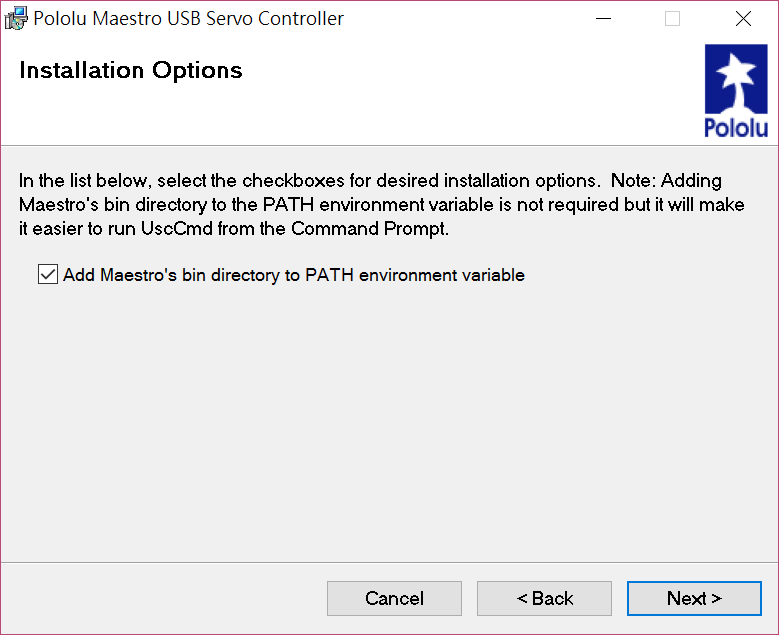Click the blue Pololu wordmark under the logo
The image size is (779, 635).
click(x=736, y=128)
